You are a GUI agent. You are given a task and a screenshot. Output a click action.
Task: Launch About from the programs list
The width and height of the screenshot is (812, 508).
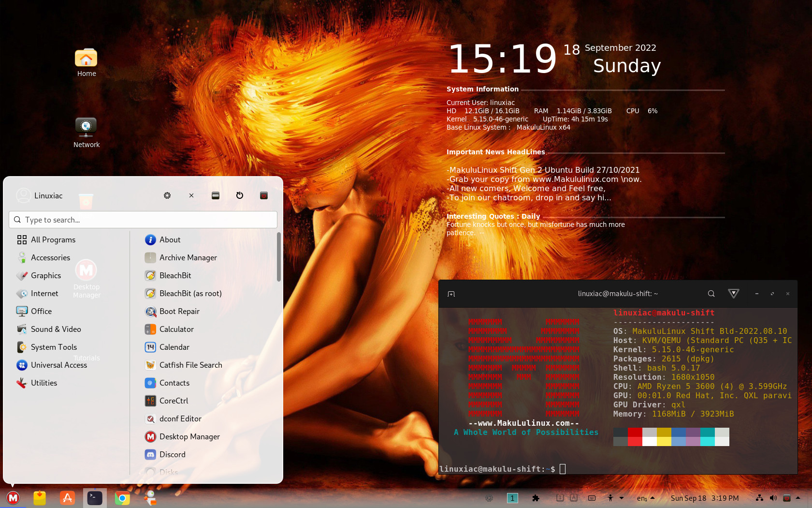coord(208,239)
